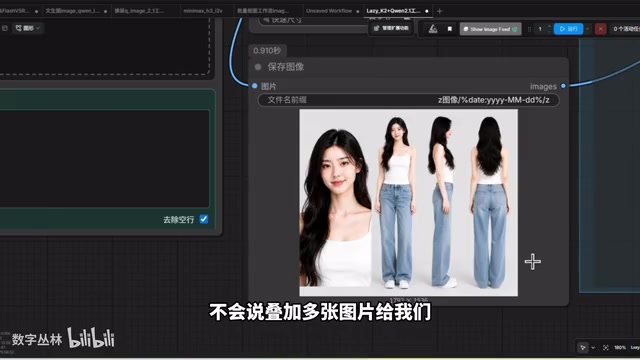Open the ComfyUI Manager triangle icon
This screenshot has height=360, width=640.
[x=433, y=29]
